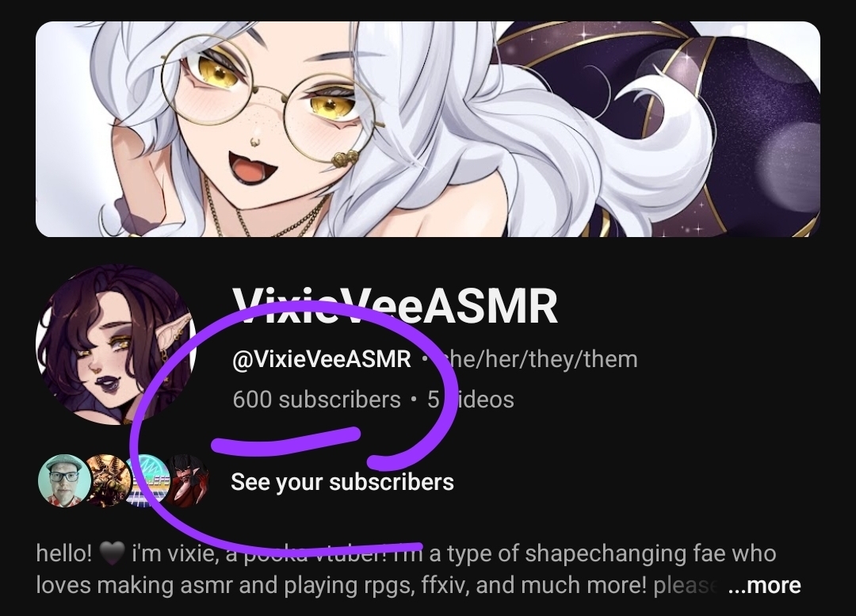856x616 pixels.
Task: Click the 5 videos count
Action: 471,400
